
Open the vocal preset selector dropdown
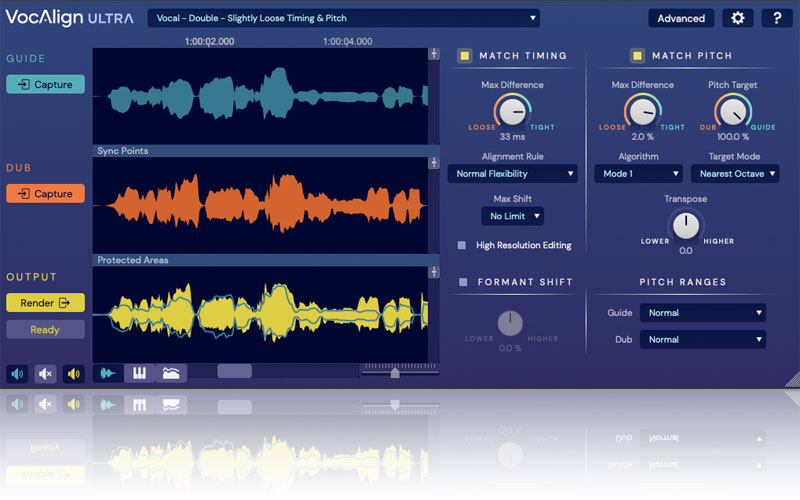344,17
